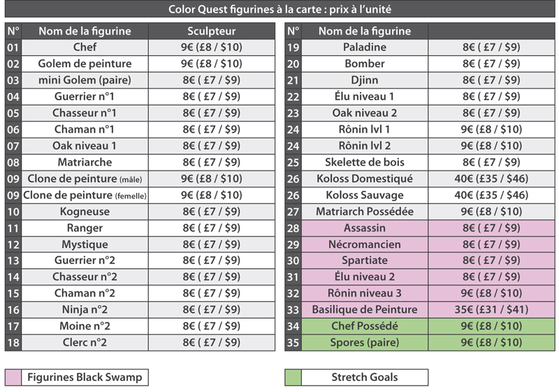Click the "Matriarch Possédée" name cell
559x392 pixels.
[x=364, y=211]
